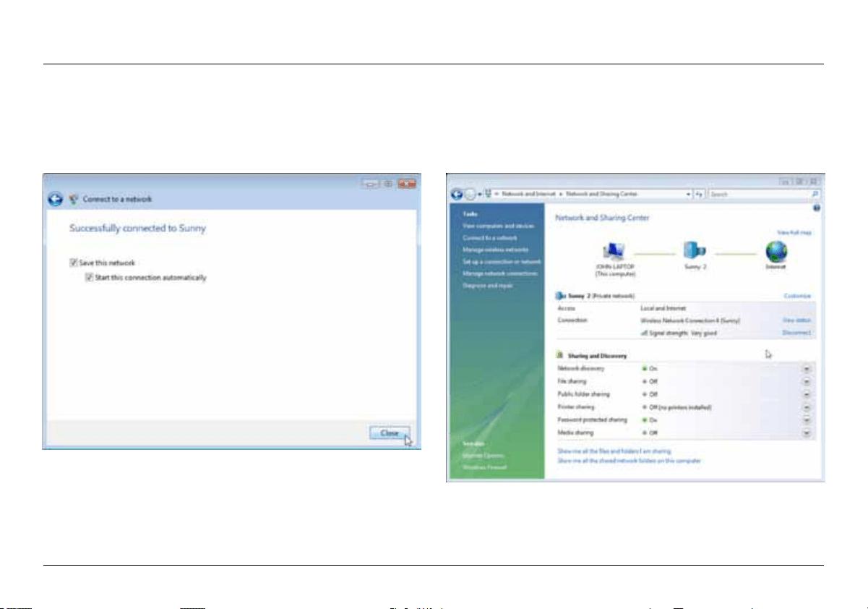
Task: Click Network and Internet breadcrumb in address bar
Action: 528,195
